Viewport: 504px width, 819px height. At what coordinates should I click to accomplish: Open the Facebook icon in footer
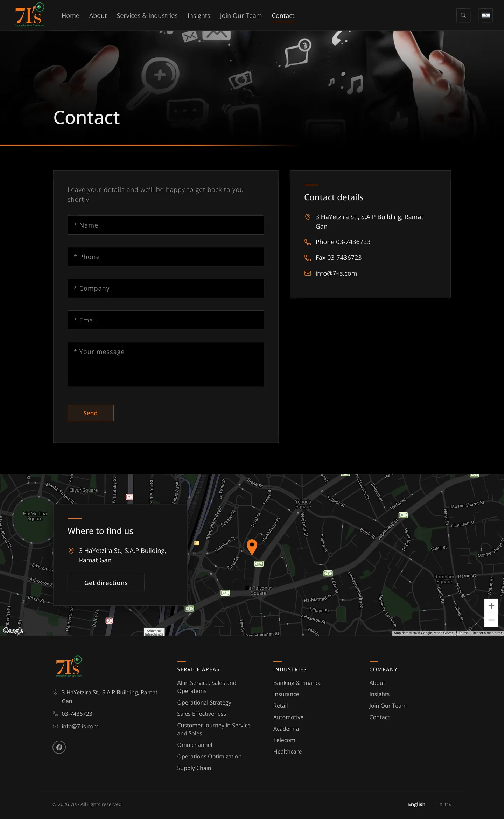(x=59, y=747)
